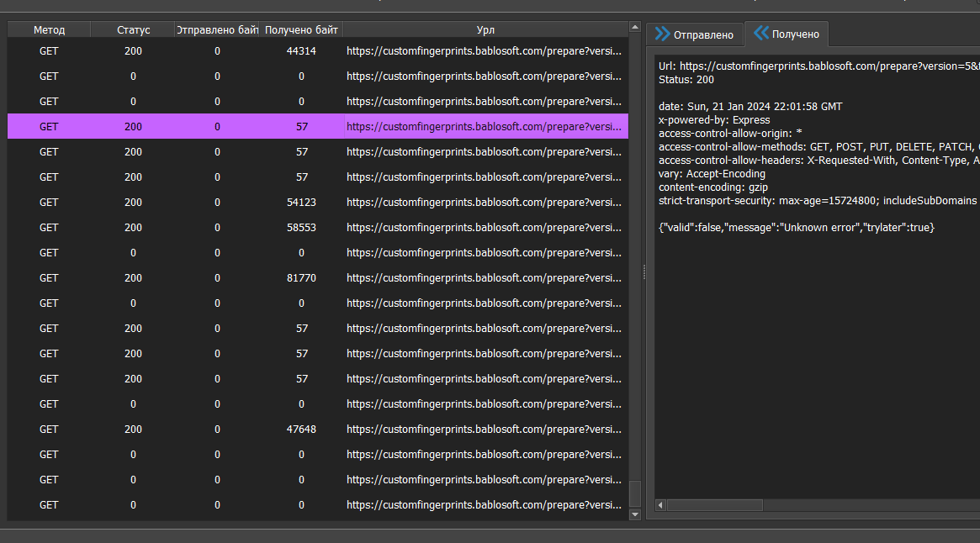Screen dimensions: 980x543
Task: Click the double-right chevron icon on Отправлено tab
Action: (665, 34)
